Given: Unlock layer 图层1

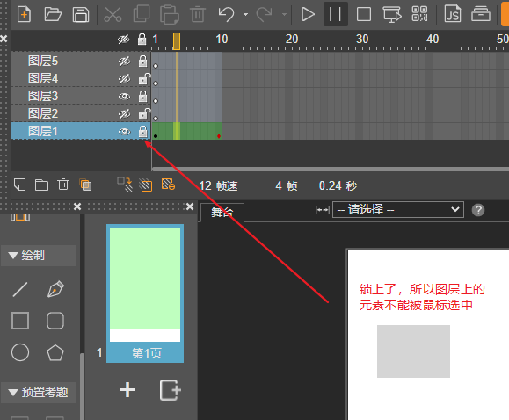Looking at the screenshot, I should pyautogui.click(x=142, y=131).
